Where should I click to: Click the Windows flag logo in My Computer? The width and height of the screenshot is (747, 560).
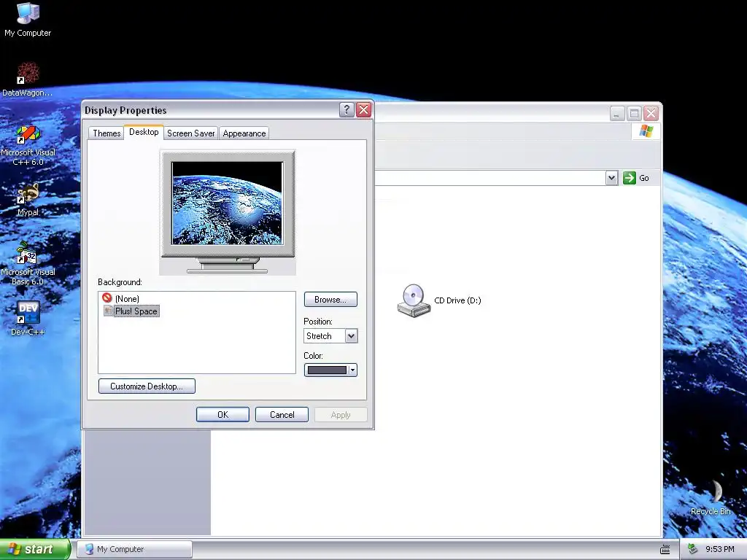coord(646,131)
